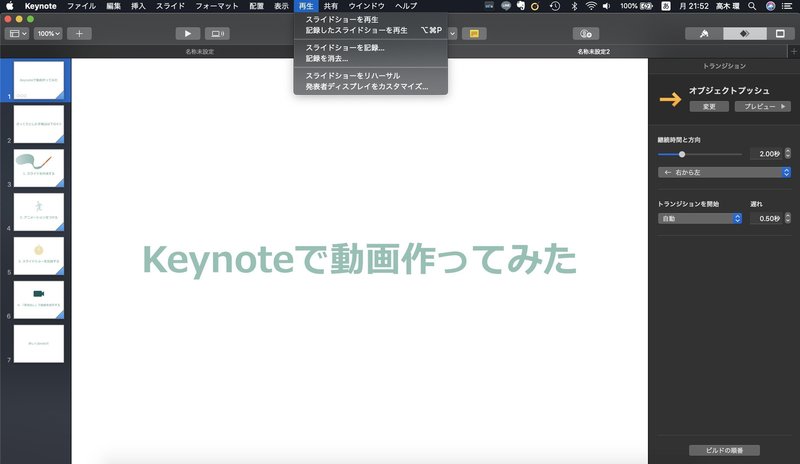
Task: Select slide 7 thumbnail
Action: [39, 344]
